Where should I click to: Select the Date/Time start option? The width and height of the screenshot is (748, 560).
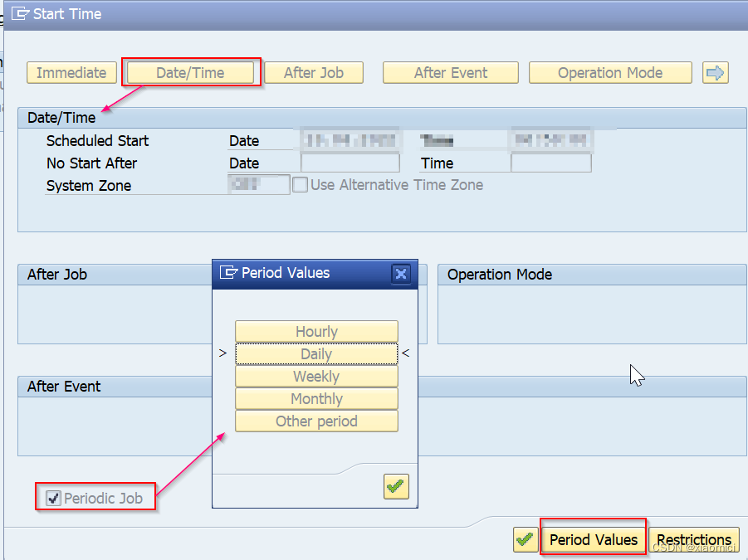click(190, 73)
